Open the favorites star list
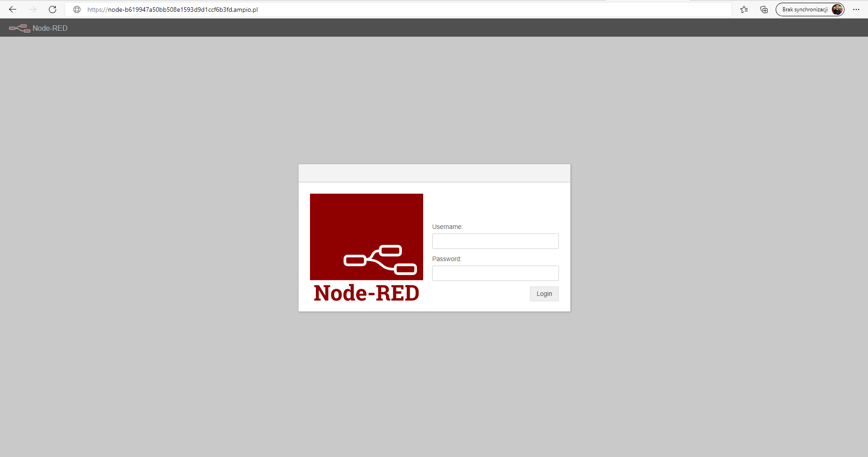Image resolution: width=868 pixels, height=457 pixels. [744, 10]
